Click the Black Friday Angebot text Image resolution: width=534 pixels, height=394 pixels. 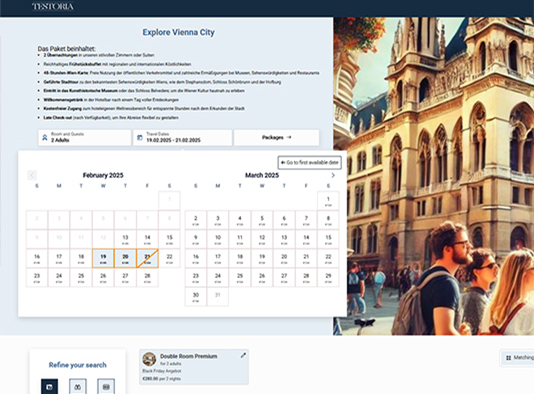click(162, 371)
